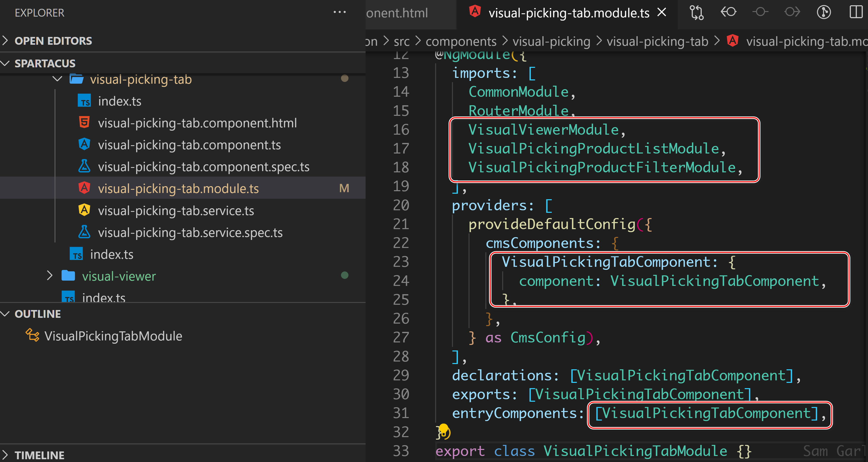This screenshot has width=868, height=462.
Task: Expand the OPEN EDITORS section
Action: pyautogui.click(x=53, y=41)
